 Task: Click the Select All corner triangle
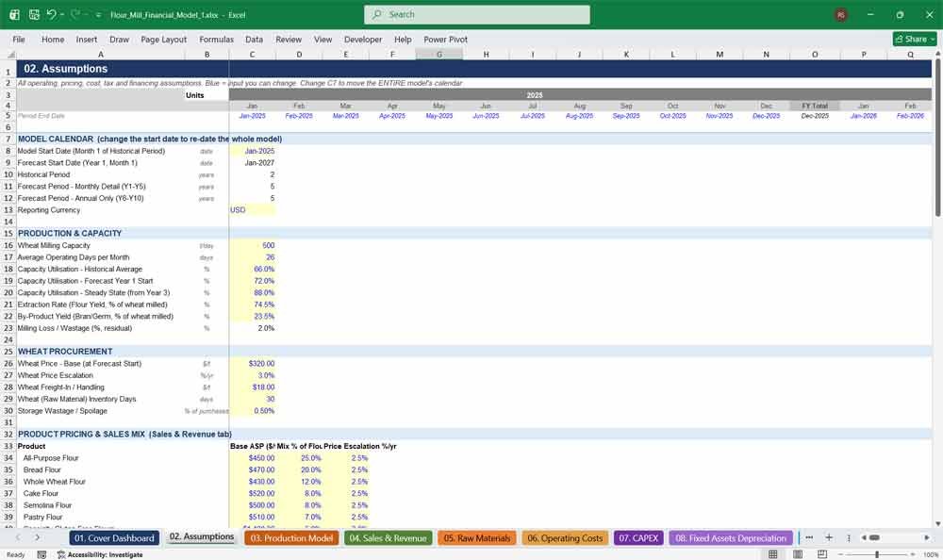pyautogui.click(x=10, y=54)
